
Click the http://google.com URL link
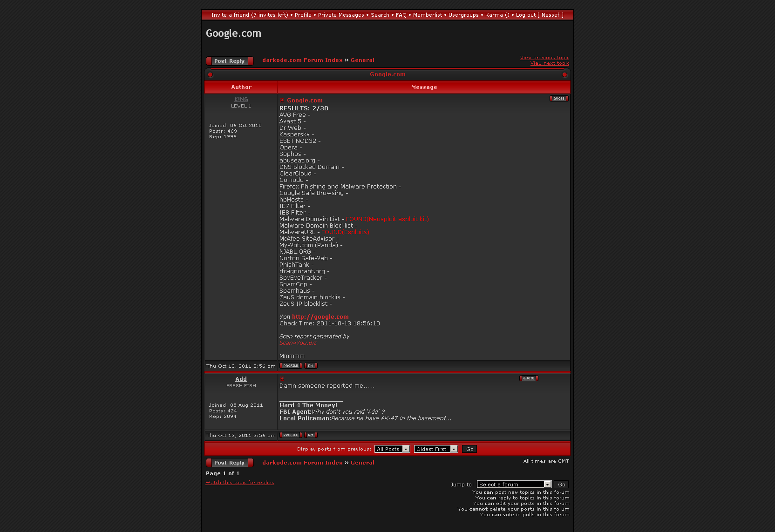coord(320,317)
